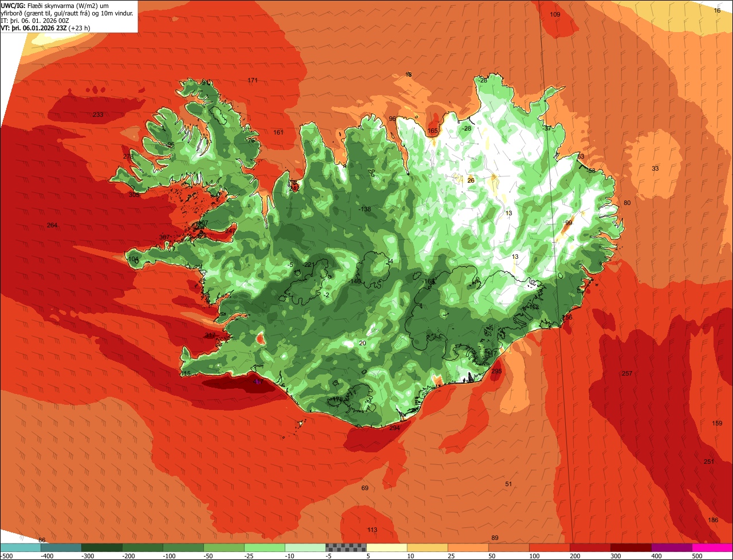
Task: Click the value 257 southeast of Iceland
Action: (x=627, y=373)
